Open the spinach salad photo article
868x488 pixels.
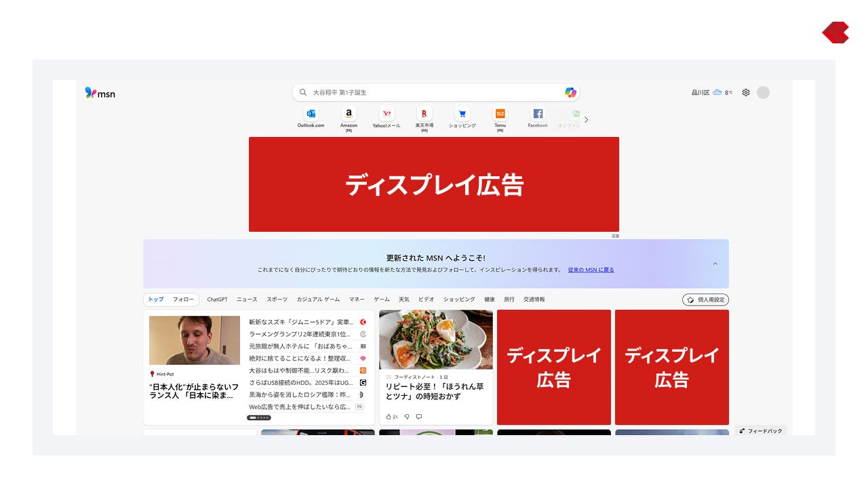click(x=436, y=340)
